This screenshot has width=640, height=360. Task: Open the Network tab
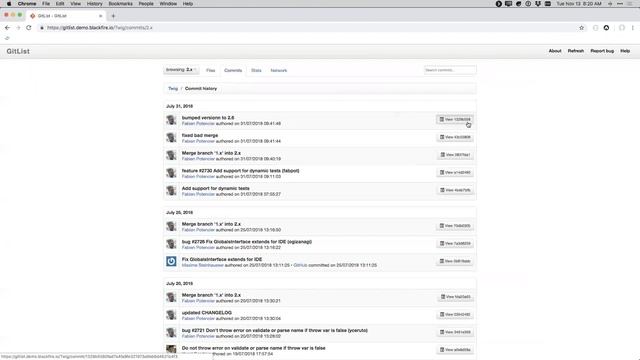click(x=279, y=71)
